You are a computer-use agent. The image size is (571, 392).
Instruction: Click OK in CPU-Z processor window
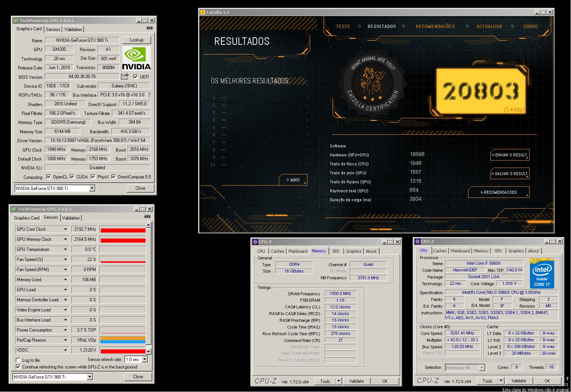(x=547, y=381)
